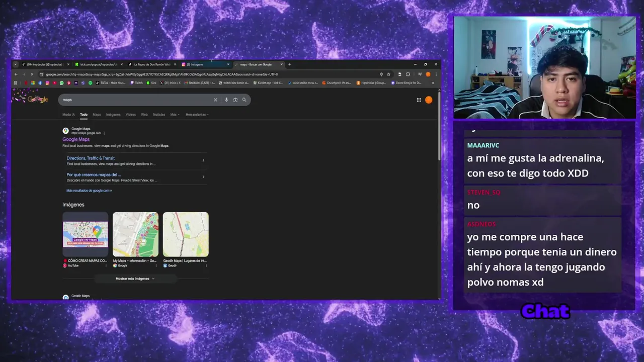Expand the Más search filter dropdown

click(175, 115)
